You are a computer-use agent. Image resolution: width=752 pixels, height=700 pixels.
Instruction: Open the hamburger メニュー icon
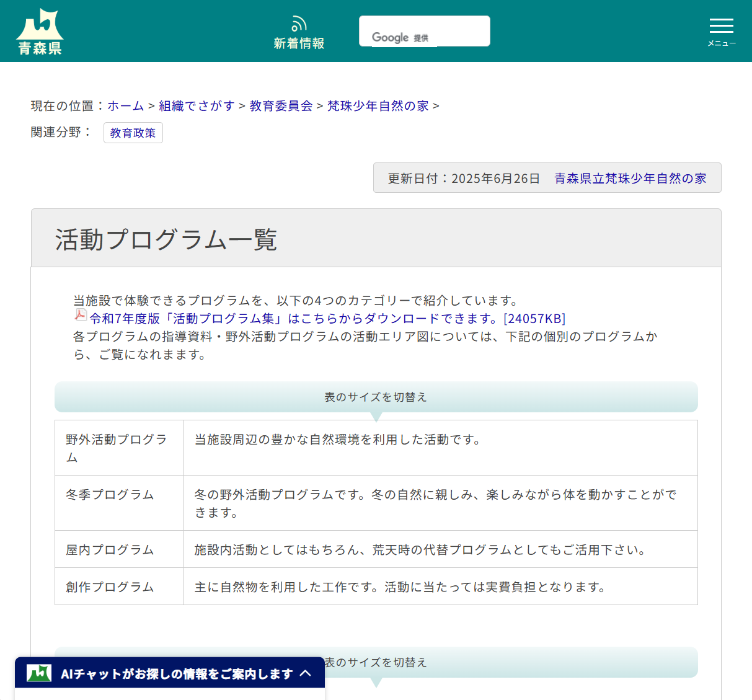point(721,26)
